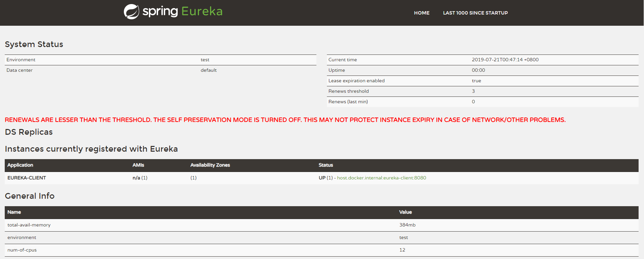This screenshot has width=644, height=259.
Task: Open LAST 1000 SINCE STARTUP page
Action: click(x=475, y=13)
